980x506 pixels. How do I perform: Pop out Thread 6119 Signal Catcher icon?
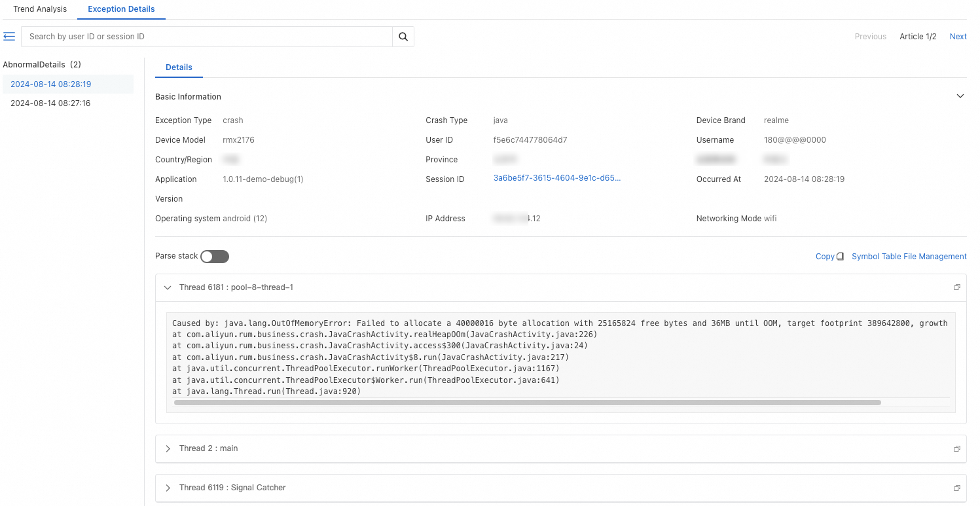957,488
